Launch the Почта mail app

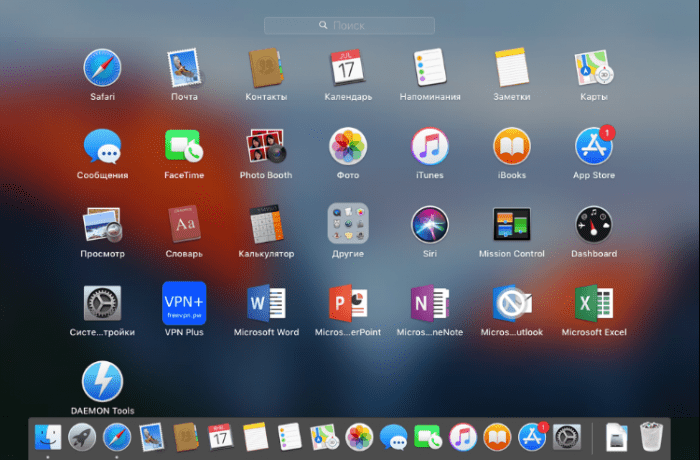click(184, 68)
